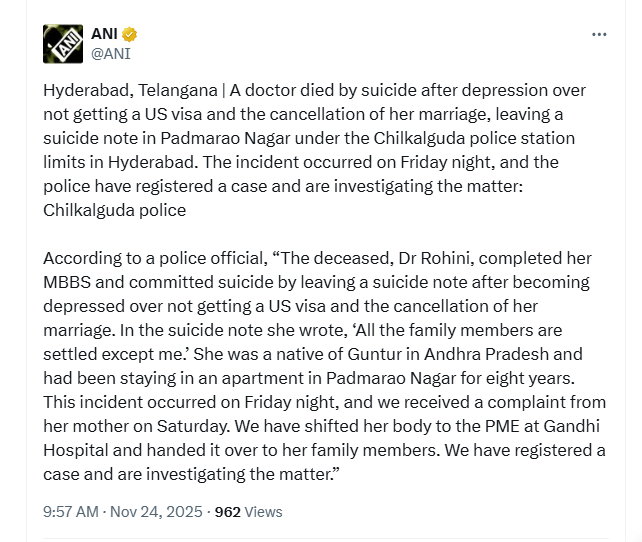Viewport: 642px width, 542px height.
Task: Click the @ANI handle
Action: [111, 54]
